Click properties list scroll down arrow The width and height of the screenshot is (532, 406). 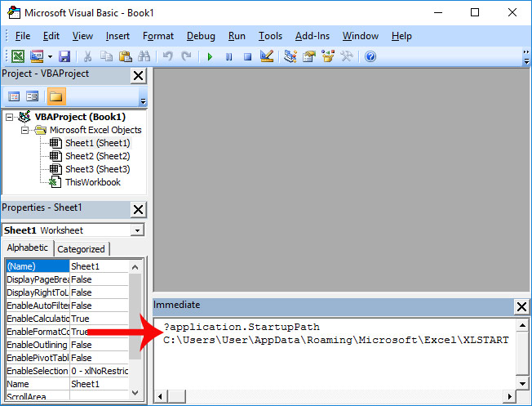pyautogui.click(x=135, y=393)
